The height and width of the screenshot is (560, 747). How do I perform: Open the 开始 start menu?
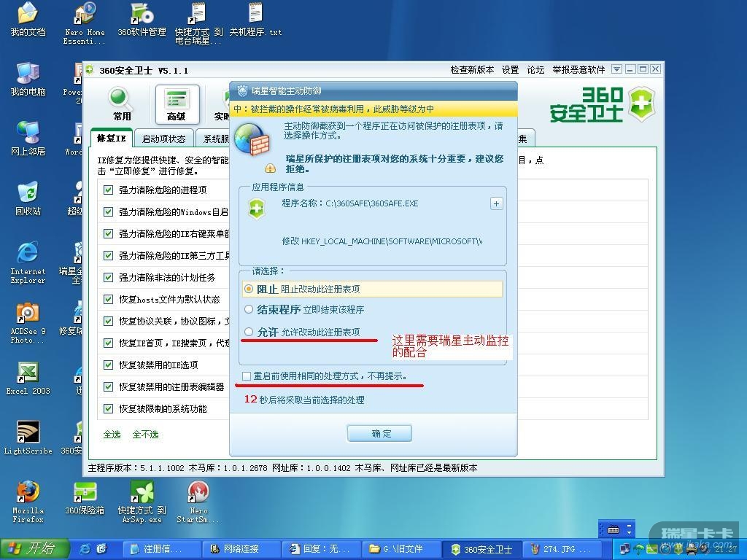click(x=34, y=549)
